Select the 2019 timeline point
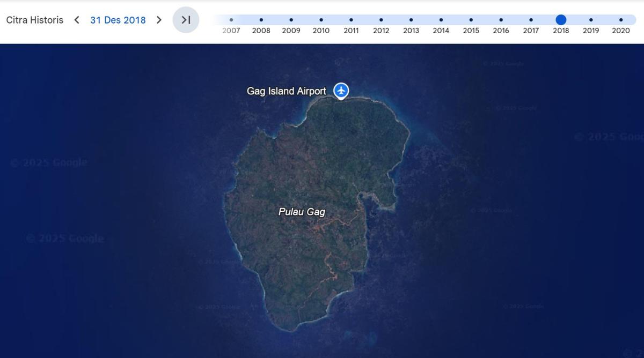The height and width of the screenshot is (358, 644). 591,20
